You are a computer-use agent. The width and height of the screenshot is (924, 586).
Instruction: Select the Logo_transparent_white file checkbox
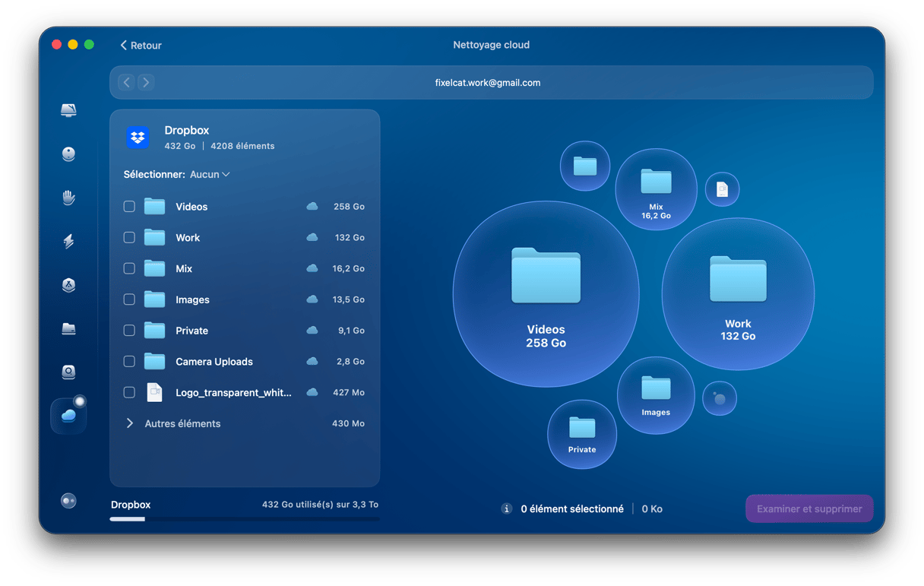tap(129, 393)
